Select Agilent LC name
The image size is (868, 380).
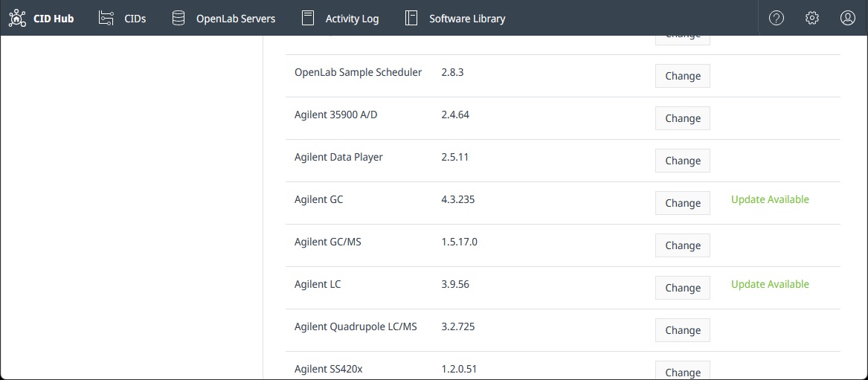point(318,284)
